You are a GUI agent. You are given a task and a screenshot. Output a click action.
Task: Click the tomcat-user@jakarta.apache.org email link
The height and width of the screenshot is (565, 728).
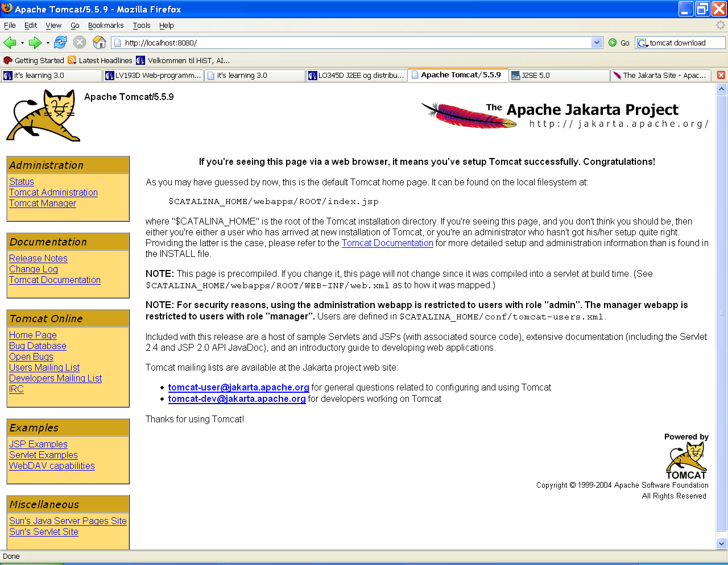tap(239, 387)
